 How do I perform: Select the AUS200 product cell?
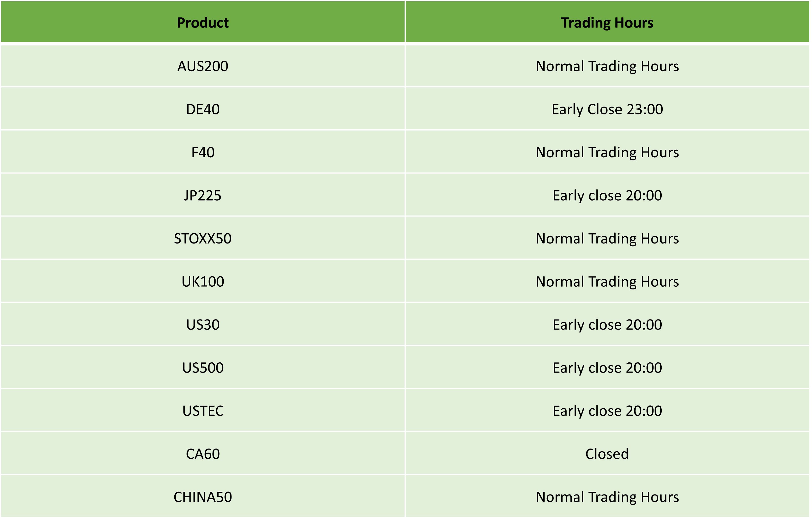[x=203, y=66]
